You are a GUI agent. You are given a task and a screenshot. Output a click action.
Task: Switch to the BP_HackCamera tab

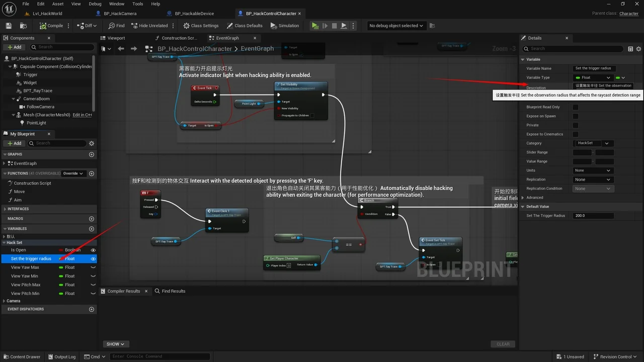(120, 14)
